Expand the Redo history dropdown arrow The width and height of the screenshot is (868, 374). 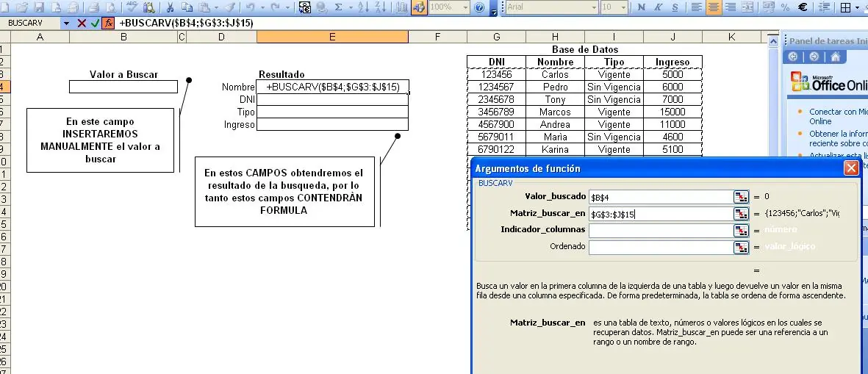click(x=287, y=7)
